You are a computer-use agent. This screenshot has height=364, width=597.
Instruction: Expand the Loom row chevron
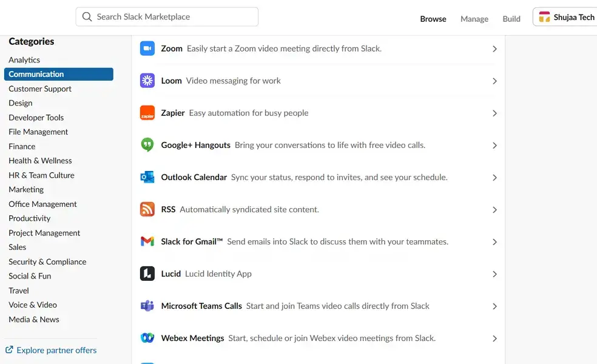pos(494,81)
